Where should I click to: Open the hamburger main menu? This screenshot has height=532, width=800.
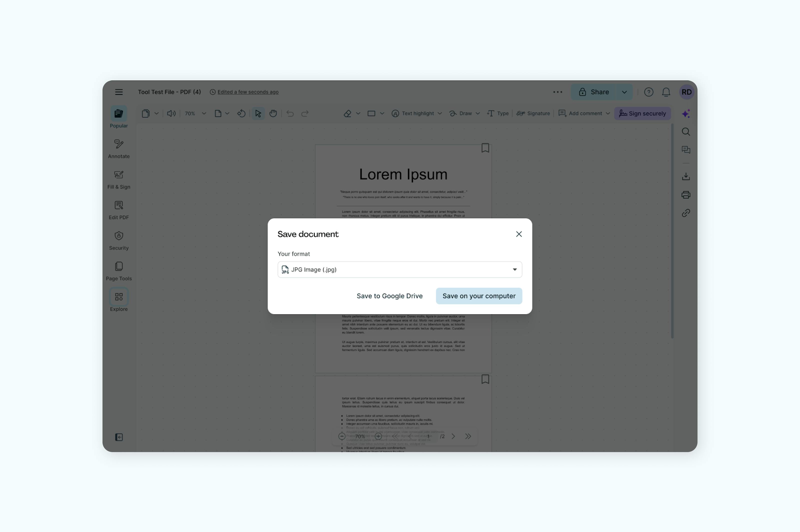click(118, 92)
